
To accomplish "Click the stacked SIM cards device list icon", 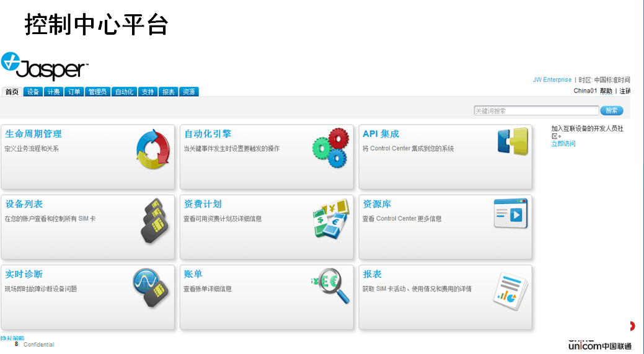I will tap(152, 220).
